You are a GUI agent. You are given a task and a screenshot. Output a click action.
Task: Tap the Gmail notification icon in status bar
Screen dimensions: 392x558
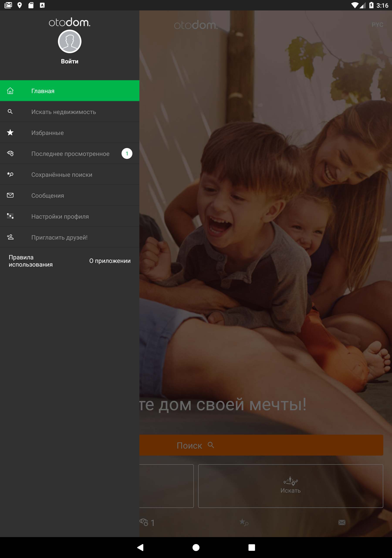[x=8, y=5]
